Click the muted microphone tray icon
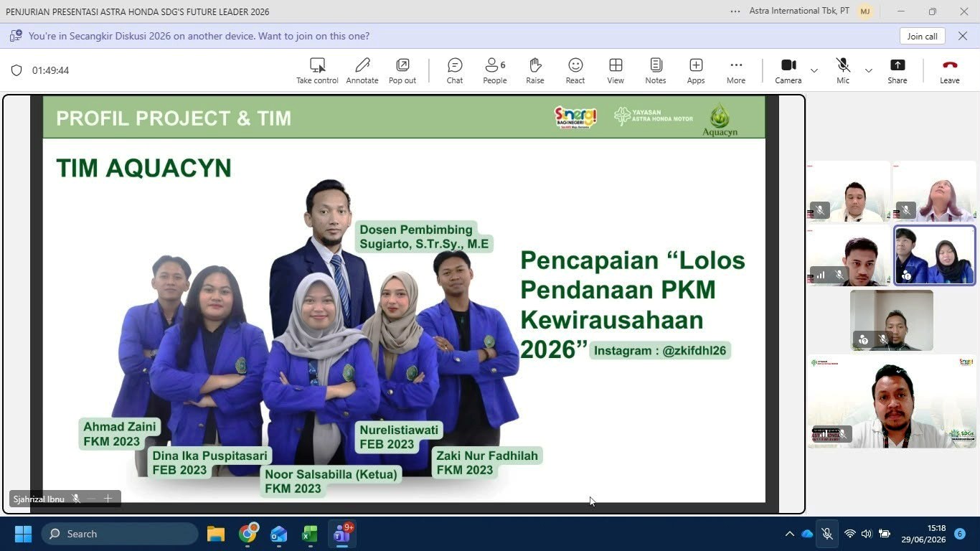980x551 pixels. (x=827, y=534)
